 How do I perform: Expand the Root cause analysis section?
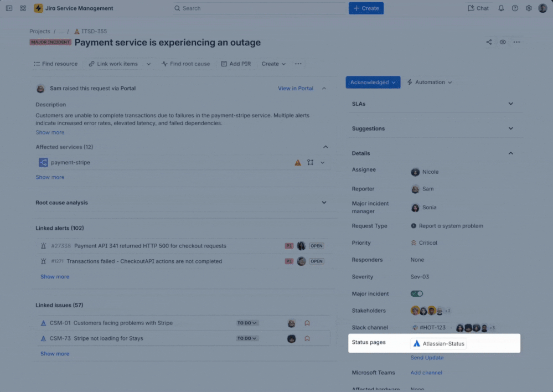click(x=324, y=203)
